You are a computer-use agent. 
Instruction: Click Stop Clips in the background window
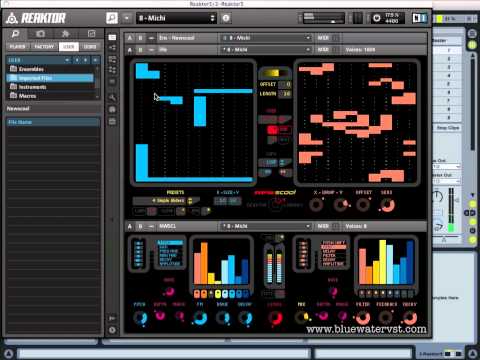coord(448,128)
